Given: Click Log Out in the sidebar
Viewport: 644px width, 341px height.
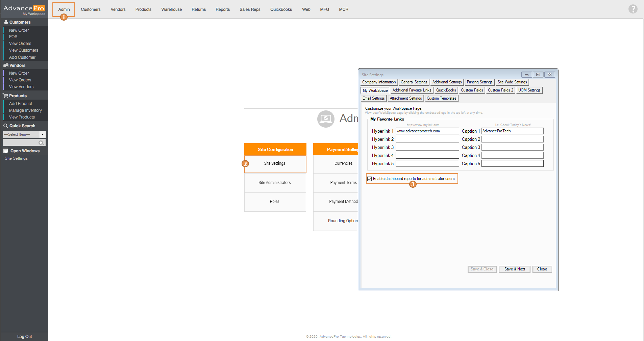Looking at the screenshot, I should [24, 337].
